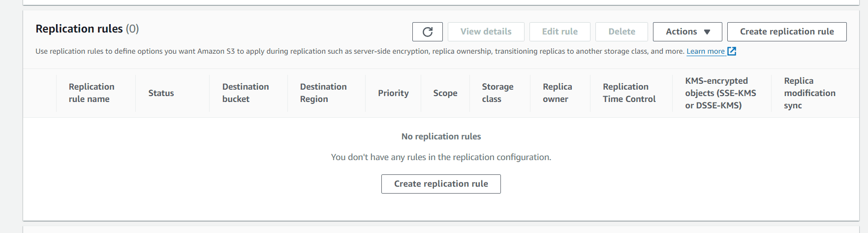The height and width of the screenshot is (233, 868).
Task: Click the Scope column header
Action: [x=445, y=93]
